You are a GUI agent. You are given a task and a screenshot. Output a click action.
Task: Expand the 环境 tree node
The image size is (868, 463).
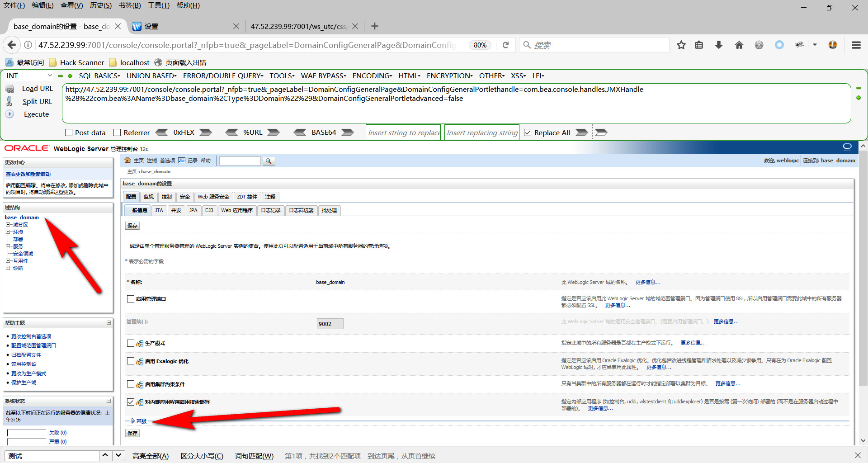coord(8,232)
